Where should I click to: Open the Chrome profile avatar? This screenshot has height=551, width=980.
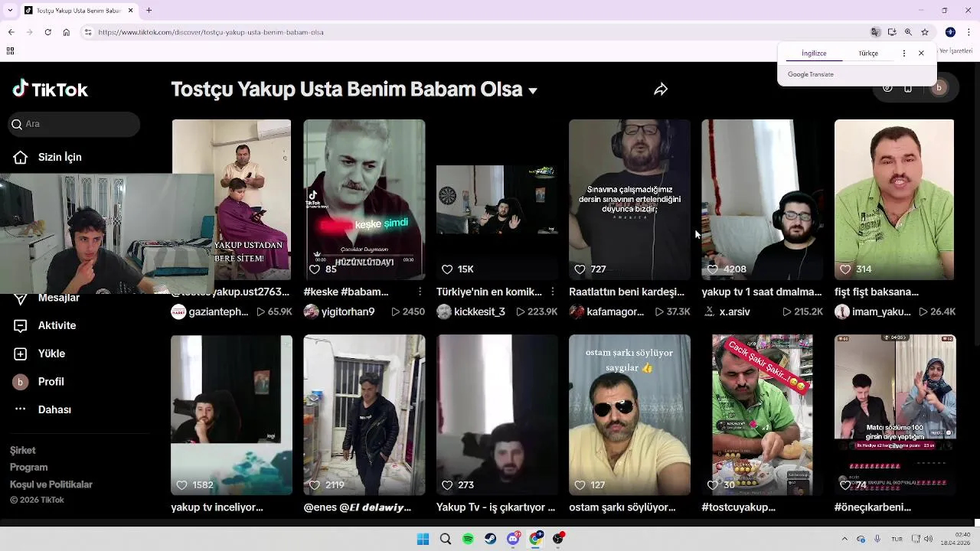pos(950,32)
